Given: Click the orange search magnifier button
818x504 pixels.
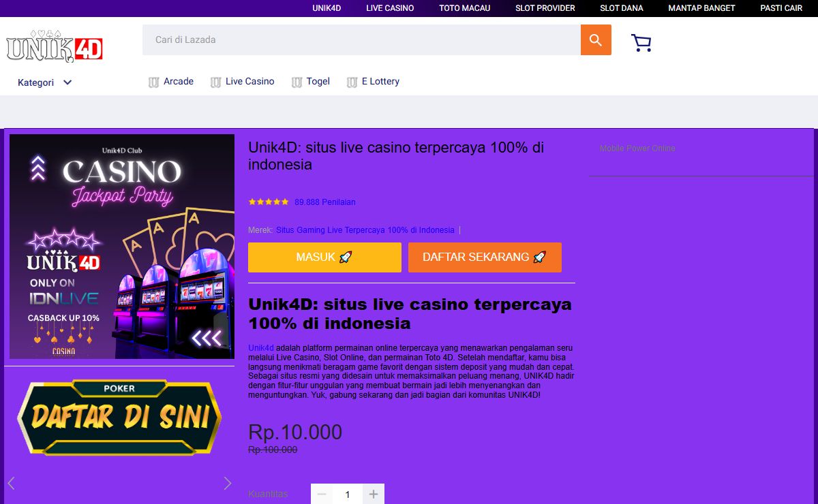Looking at the screenshot, I should 596,40.
